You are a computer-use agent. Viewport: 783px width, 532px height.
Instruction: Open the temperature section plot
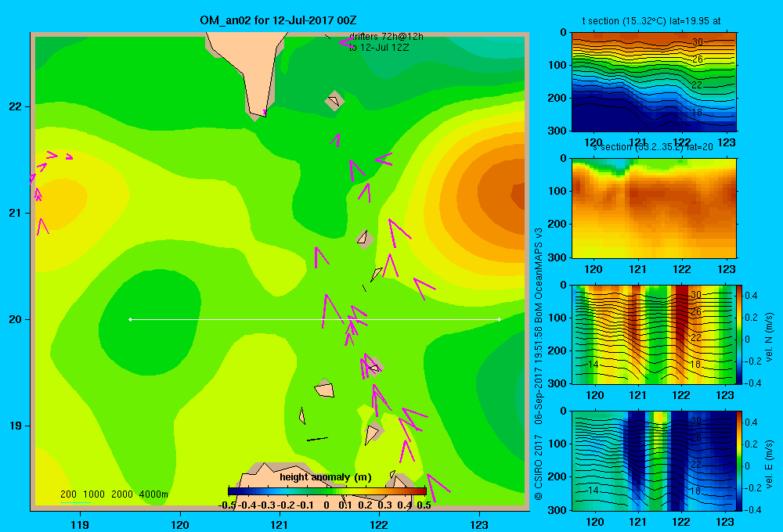pyautogui.click(x=654, y=82)
